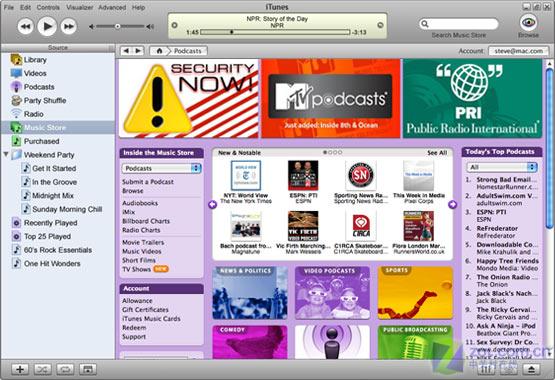Click the previous track rewind button

(x=25, y=26)
